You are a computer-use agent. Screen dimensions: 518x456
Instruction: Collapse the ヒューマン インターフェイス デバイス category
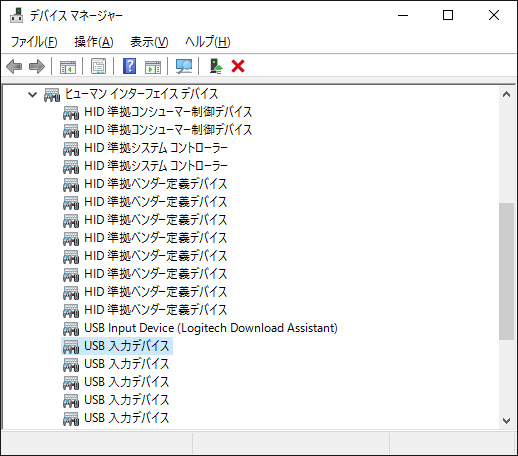32,94
